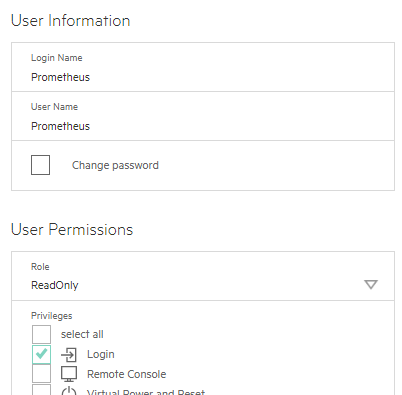
Task: Tick the Change password checkbox
Action: coord(40,165)
